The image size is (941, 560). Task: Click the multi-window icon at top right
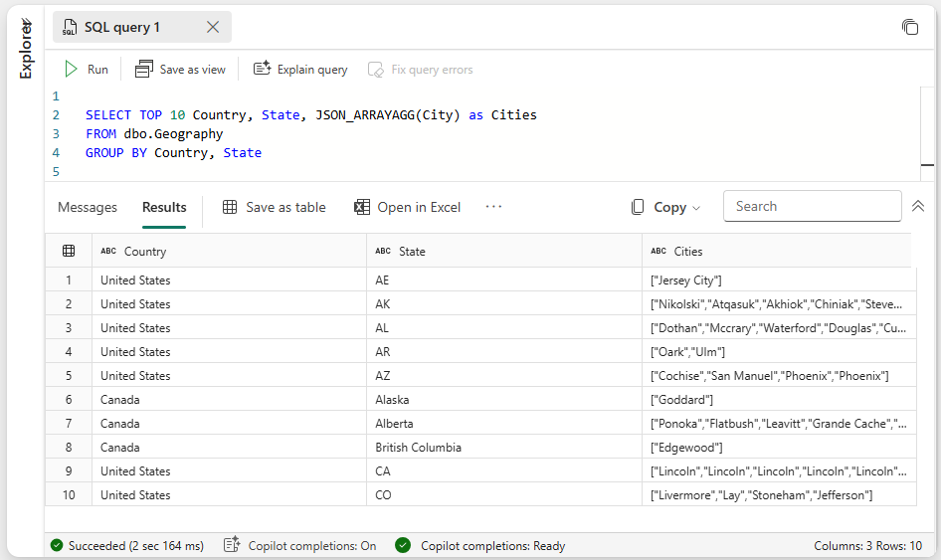(910, 27)
